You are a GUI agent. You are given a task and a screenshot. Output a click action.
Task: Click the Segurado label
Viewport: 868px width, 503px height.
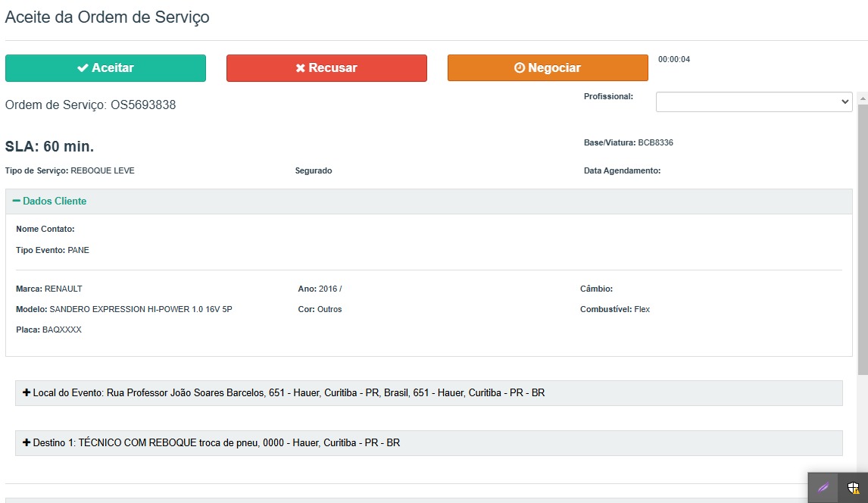(x=314, y=171)
